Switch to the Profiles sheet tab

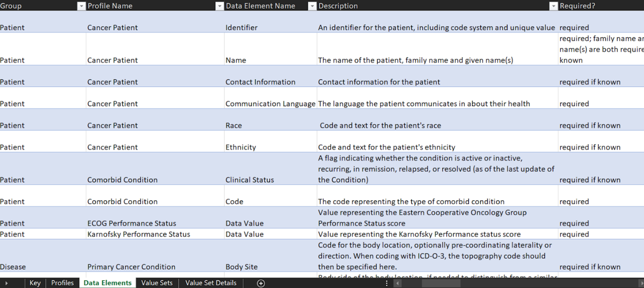(x=63, y=283)
